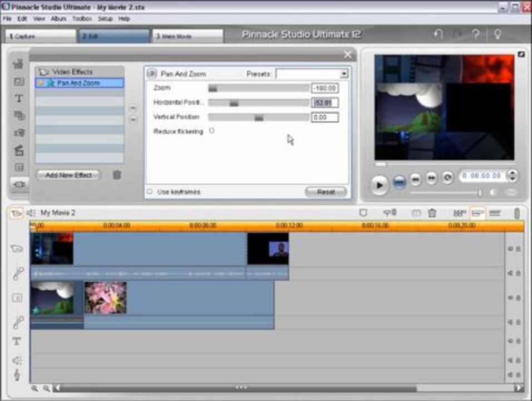Viewport: 532px width, 401px height.
Task: Mute the original audio track under main video
Action: (510, 273)
